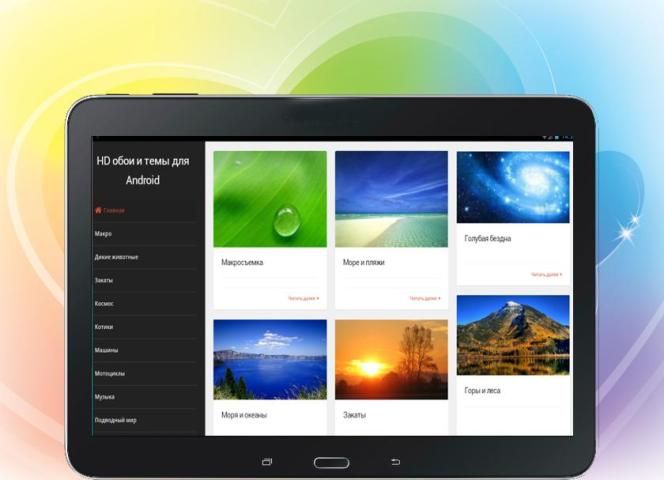Open the mountain landscape thumbnail
664x480 pixels.
tap(513, 335)
